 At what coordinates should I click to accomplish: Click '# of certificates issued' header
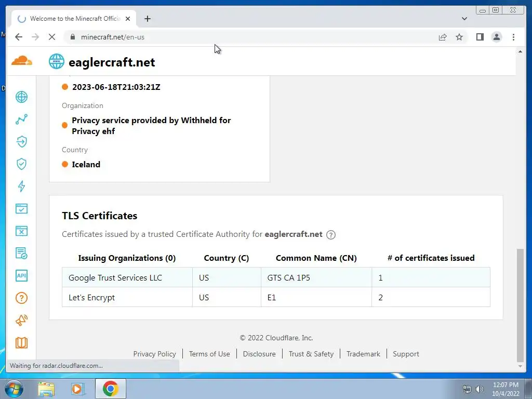pyautogui.click(x=431, y=258)
